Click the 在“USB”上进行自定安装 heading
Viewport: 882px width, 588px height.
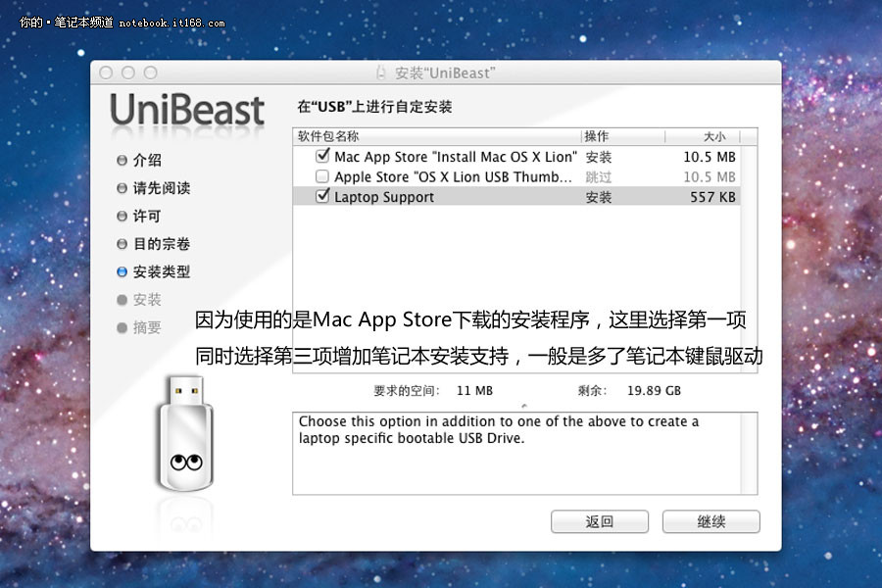(374, 107)
